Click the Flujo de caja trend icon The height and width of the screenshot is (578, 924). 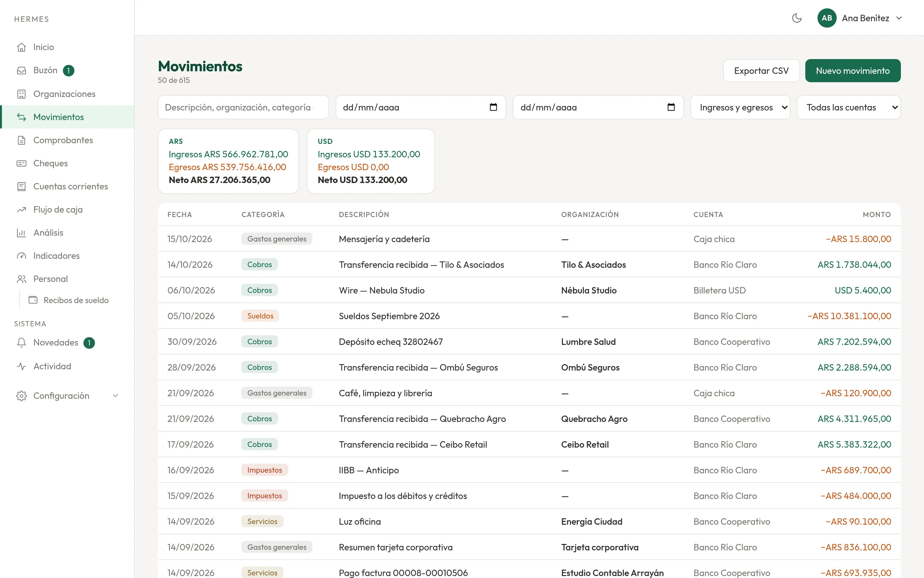(x=21, y=209)
